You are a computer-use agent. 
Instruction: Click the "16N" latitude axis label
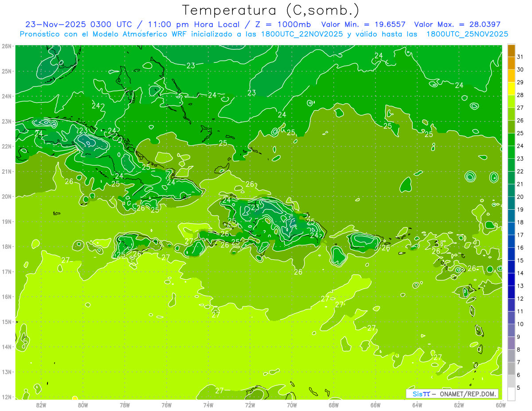coord(7,297)
